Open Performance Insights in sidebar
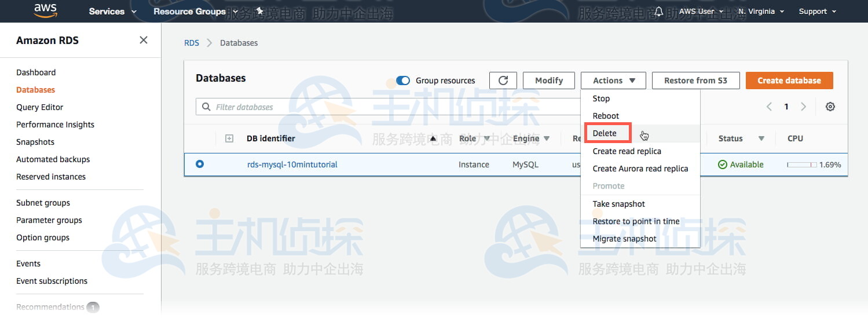This screenshot has height=318, width=868. click(x=55, y=125)
